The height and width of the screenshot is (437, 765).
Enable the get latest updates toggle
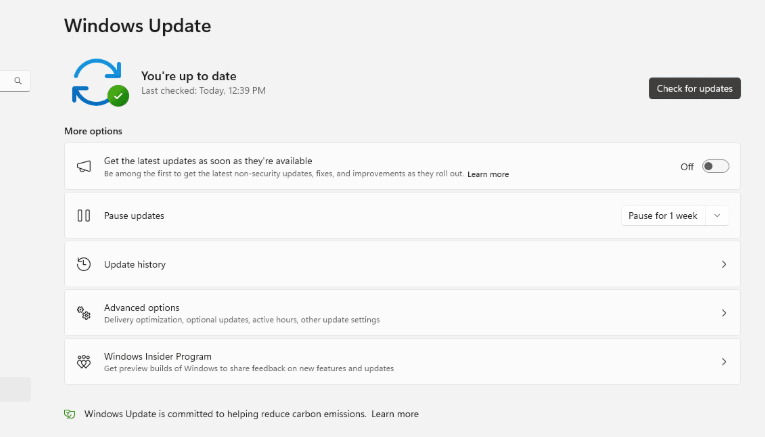(715, 166)
